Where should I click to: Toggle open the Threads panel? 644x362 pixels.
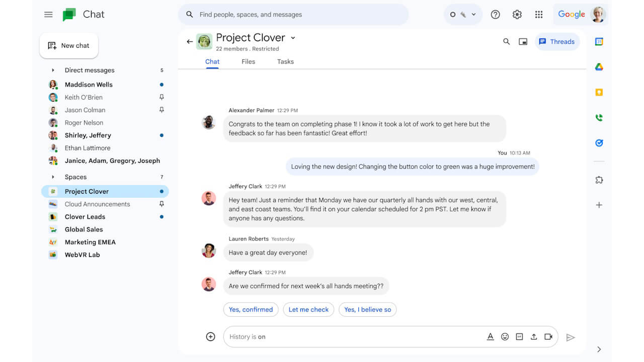pos(557,42)
